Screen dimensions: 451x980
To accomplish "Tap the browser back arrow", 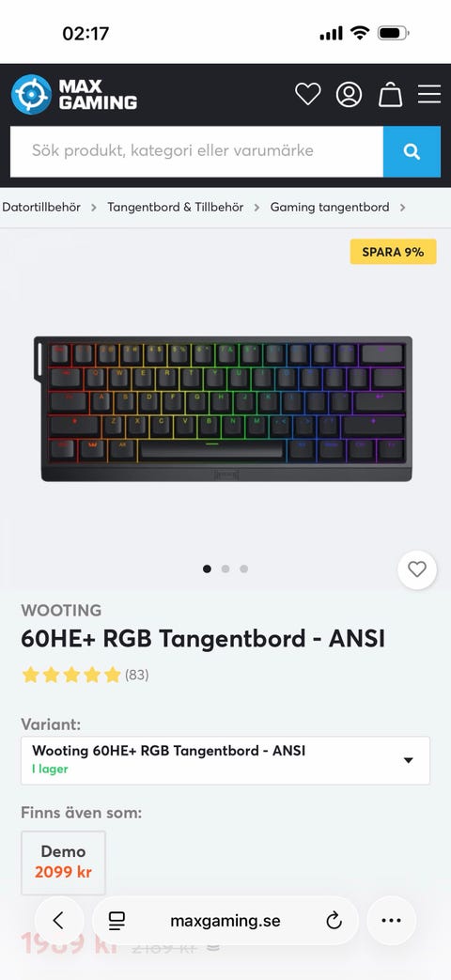I will point(58,920).
